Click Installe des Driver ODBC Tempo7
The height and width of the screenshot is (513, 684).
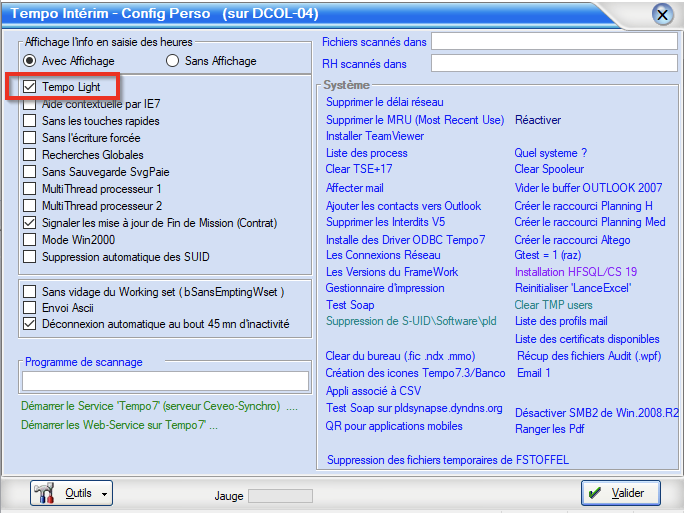point(406,240)
